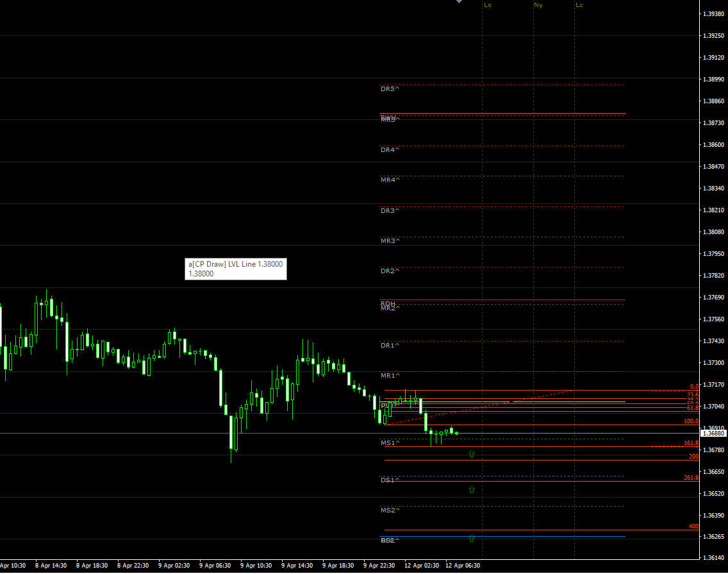Viewport: 728px width, 574px height.
Task: Click the 1.38210 value on price scale
Action: pos(713,210)
